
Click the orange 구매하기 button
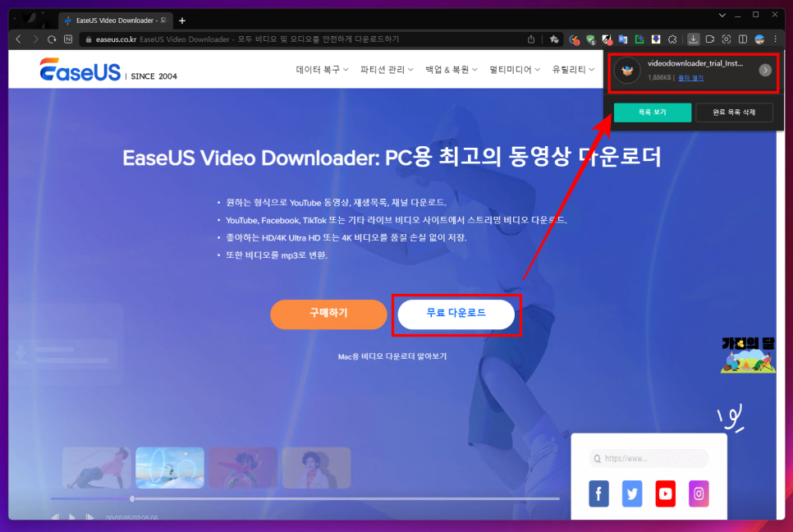point(328,314)
